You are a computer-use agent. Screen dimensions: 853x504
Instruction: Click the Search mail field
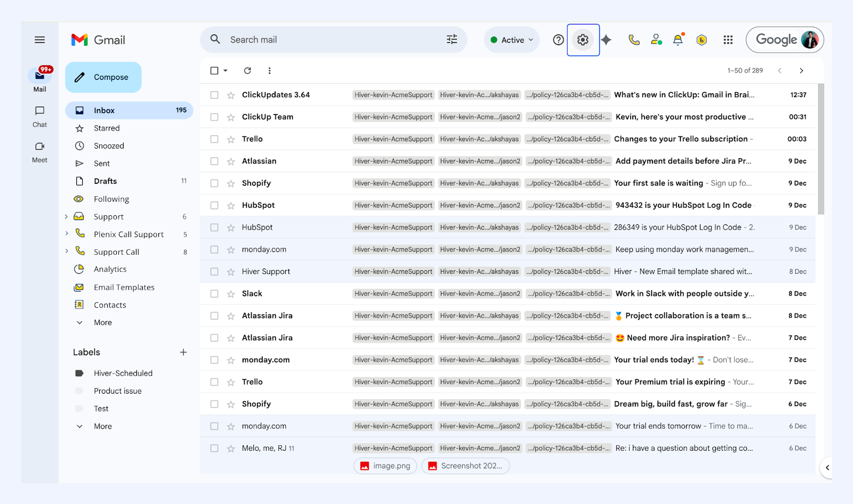coord(334,40)
